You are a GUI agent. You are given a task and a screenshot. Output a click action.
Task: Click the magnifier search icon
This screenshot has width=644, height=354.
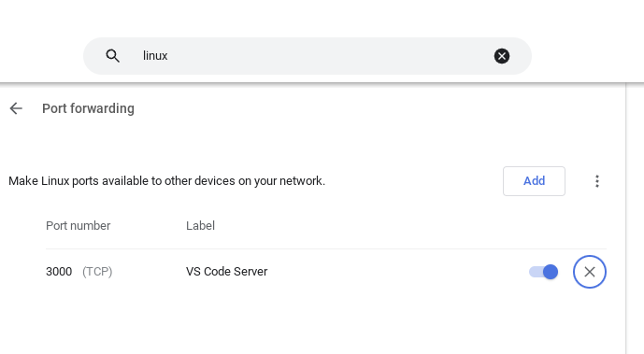coord(112,56)
